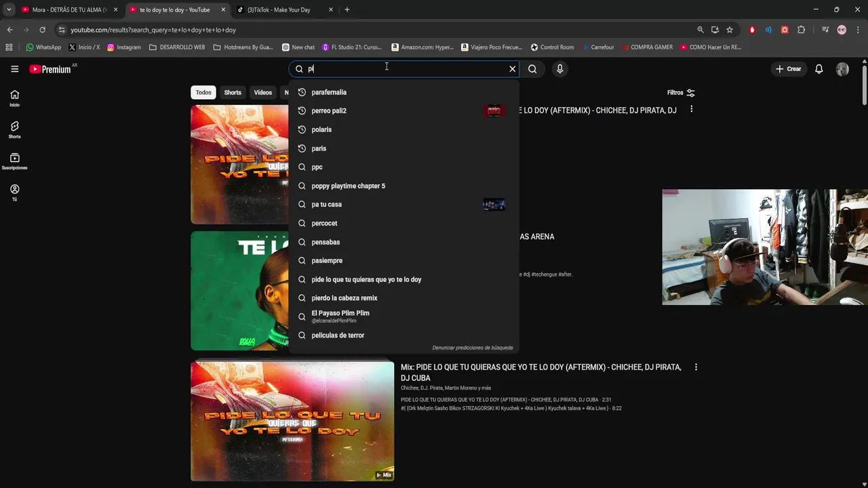The width and height of the screenshot is (868, 488).
Task: Close the 'te lo doy te lo doy - YouTube' tab
Action: [223, 9]
